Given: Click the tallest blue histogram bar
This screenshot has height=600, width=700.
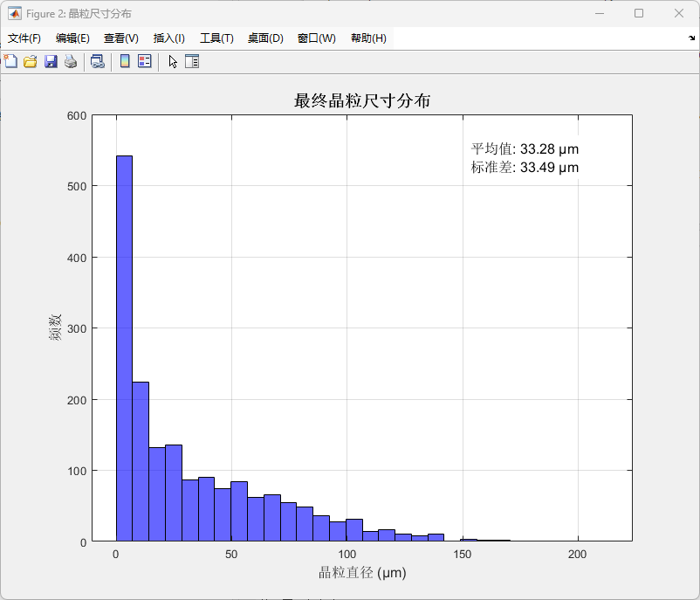Looking at the screenshot, I should click(124, 349).
